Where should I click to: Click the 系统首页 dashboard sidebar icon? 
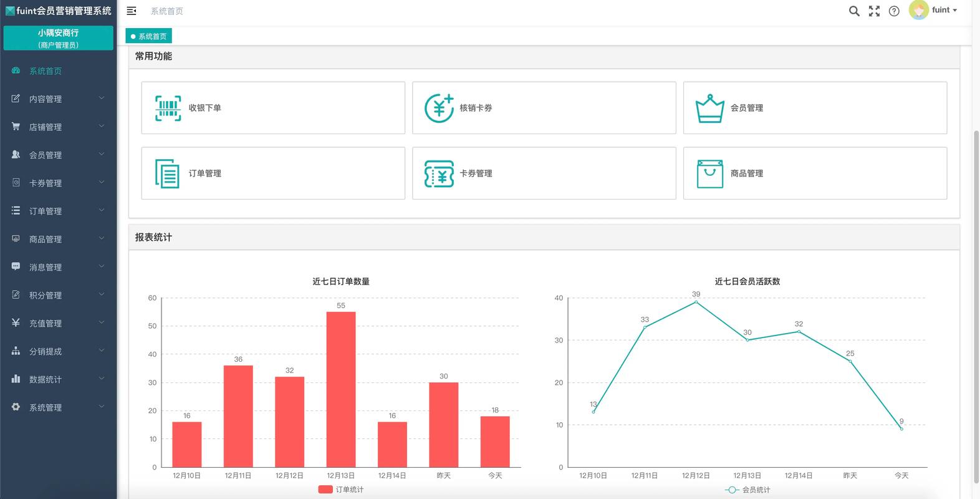(16, 70)
